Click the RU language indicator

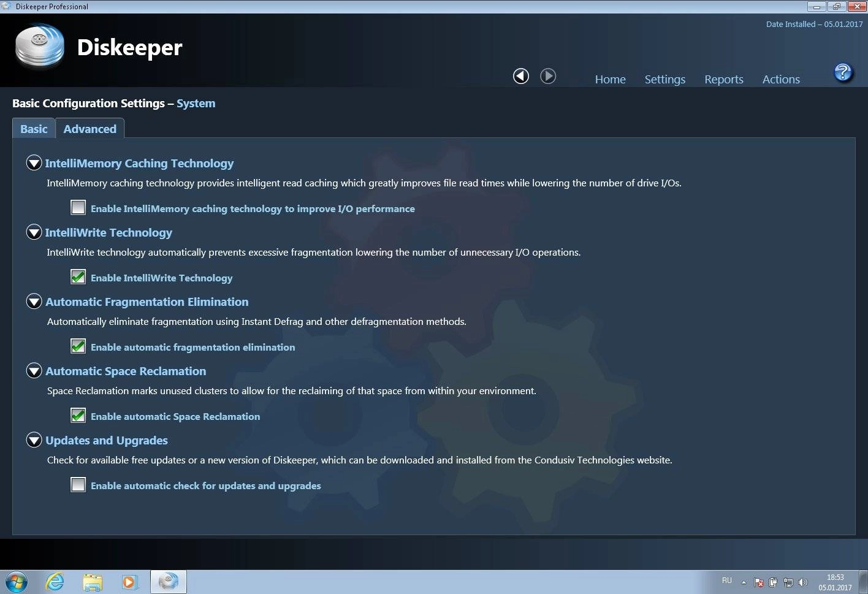tap(727, 580)
